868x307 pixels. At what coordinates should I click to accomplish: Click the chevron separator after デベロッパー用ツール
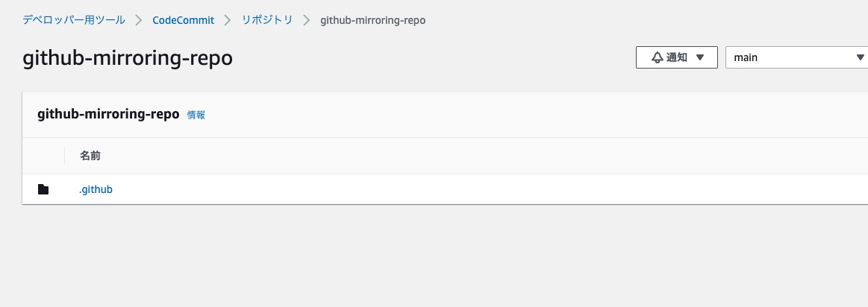(x=139, y=20)
